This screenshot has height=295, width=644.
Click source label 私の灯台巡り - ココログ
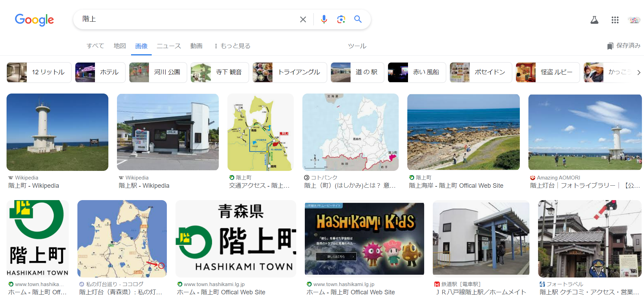coord(115,284)
